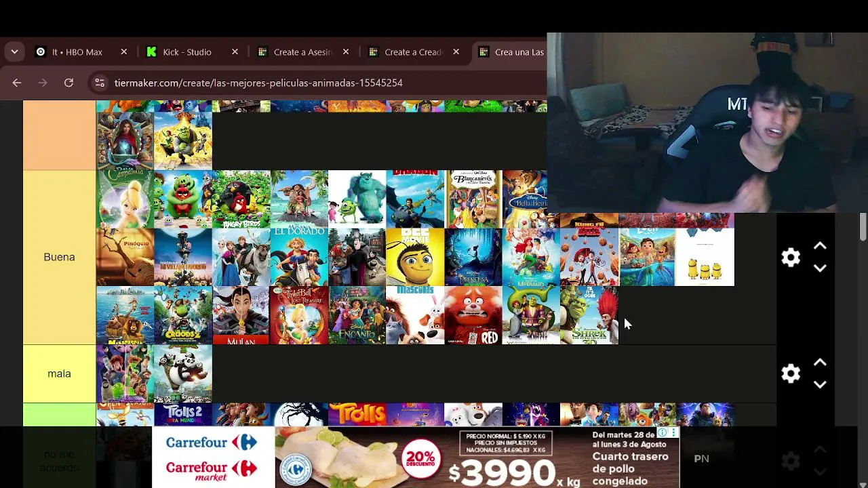The image size is (868, 488).
Task: Choose the Angry Birds title poster
Action: pos(241,199)
